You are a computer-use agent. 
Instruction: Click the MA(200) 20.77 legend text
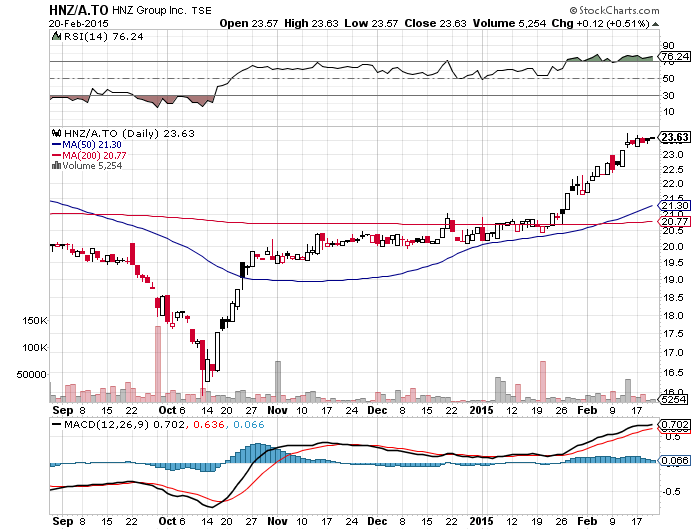coord(94,155)
